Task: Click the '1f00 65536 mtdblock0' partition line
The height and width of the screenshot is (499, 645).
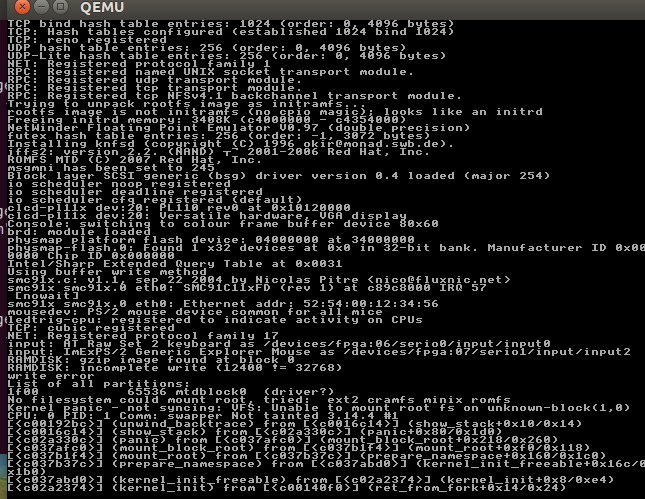Action: pos(170,392)
